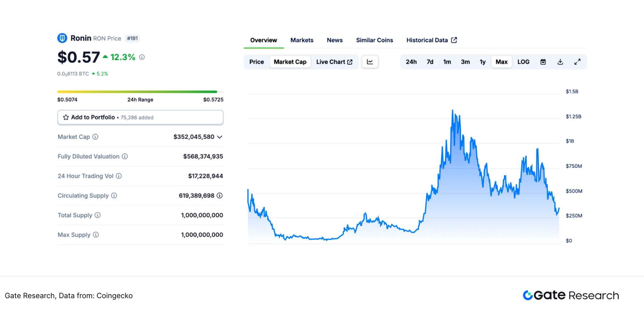Open the Market Cap info tooltip icon
The height and width of the screenshot is (315, 644).
pos(95,137)
